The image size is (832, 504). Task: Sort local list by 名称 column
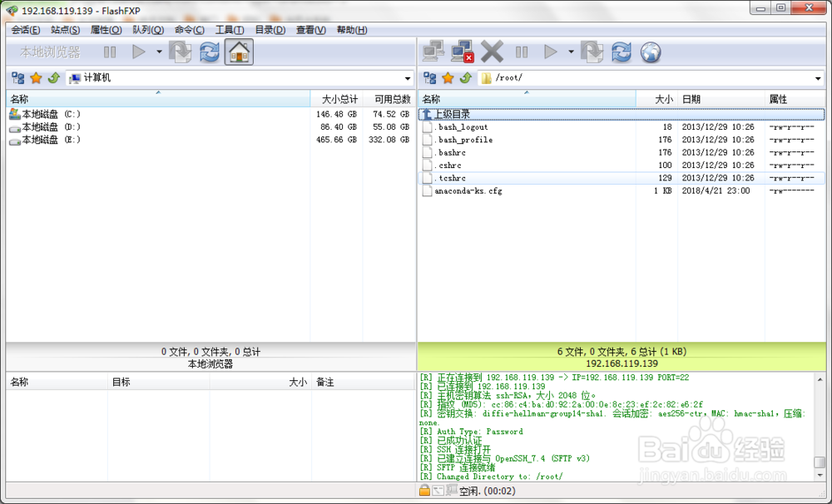pos(157,99)
